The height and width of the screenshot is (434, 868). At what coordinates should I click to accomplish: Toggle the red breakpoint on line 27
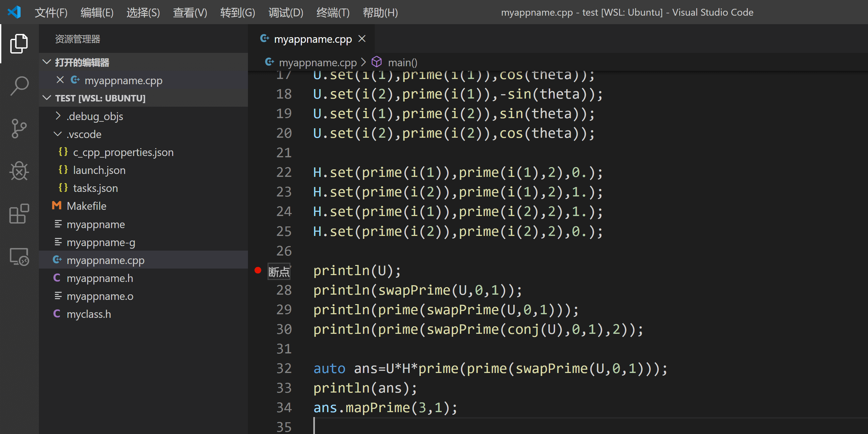point(258,271)
